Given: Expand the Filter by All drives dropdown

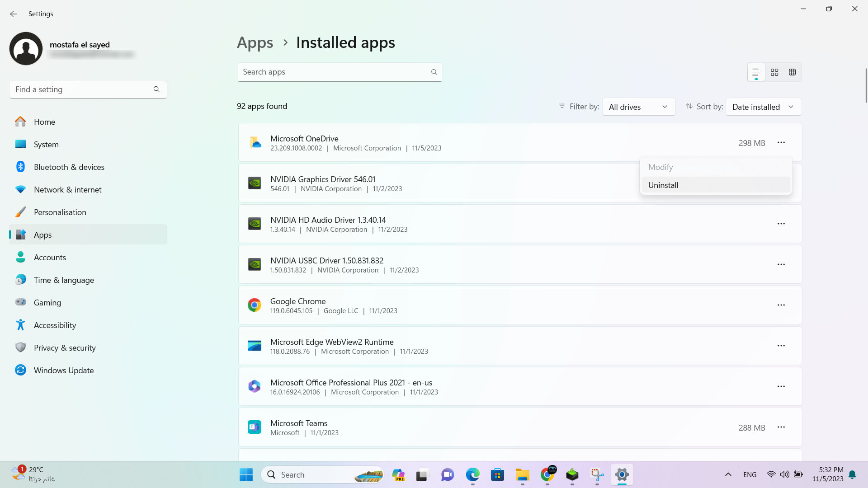Looking at the screenshot, I should click(638, 107).
